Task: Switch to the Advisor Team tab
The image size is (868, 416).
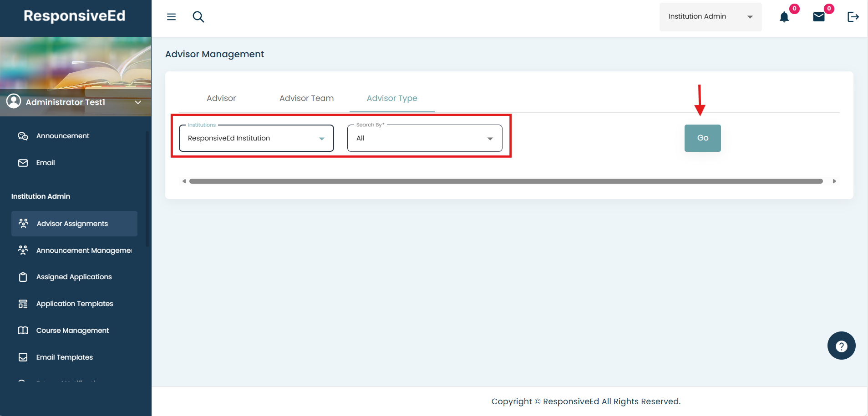Action: 306,98
